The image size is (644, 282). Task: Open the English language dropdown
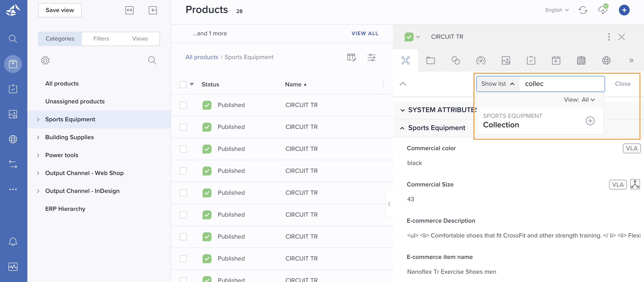click(557, 10)
